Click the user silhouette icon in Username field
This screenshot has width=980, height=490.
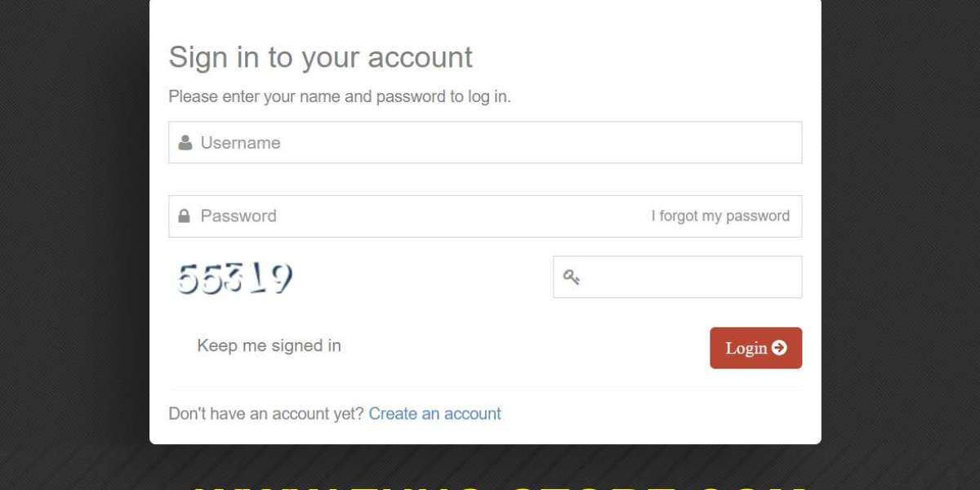[x=185, y=143]
